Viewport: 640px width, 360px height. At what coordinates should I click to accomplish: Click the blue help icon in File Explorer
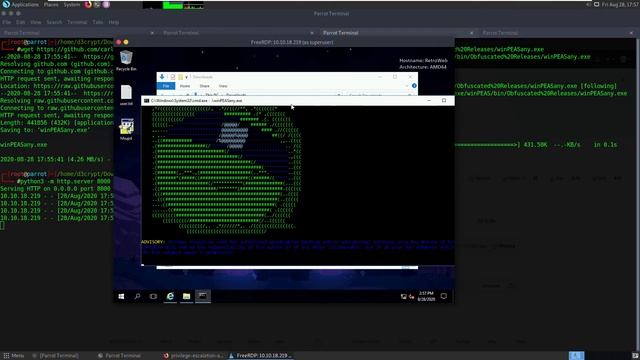[x=414, y=86]
